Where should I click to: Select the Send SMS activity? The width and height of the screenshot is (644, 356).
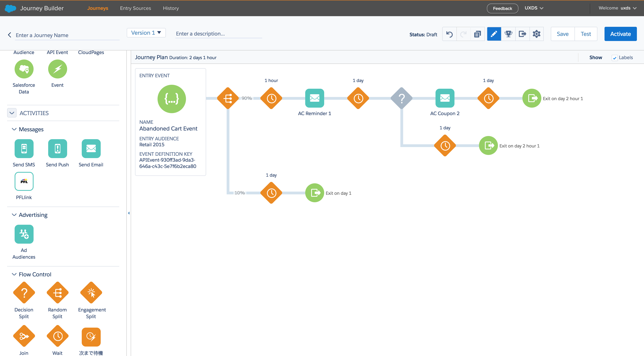point(24,149)
